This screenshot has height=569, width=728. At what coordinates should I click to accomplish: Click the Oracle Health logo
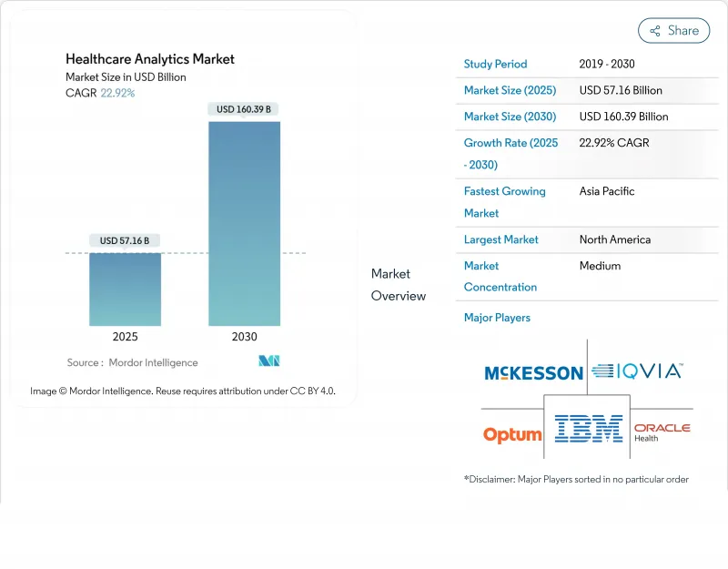coord(662,432)
